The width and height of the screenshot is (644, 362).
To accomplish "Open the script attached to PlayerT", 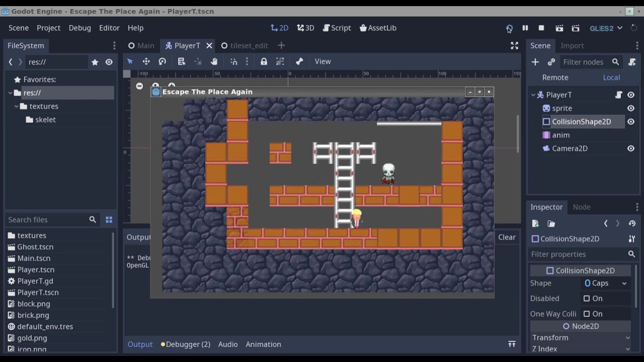I will point(619,95).
